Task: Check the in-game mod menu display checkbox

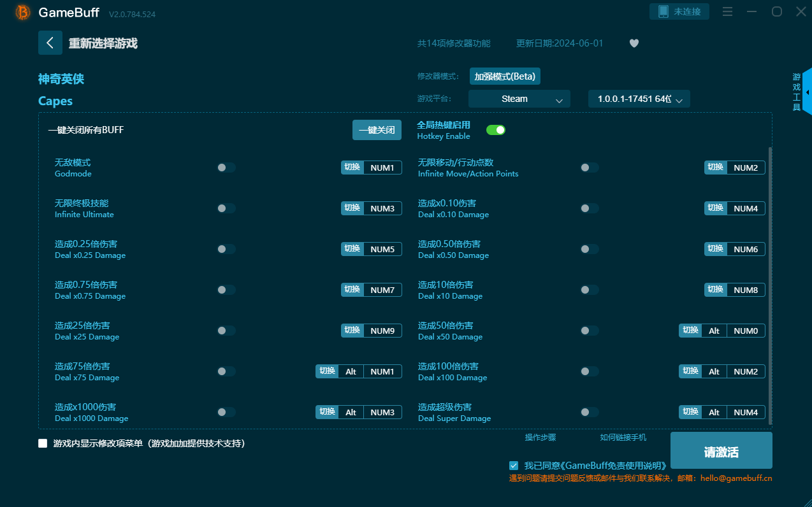Action: 43,443
